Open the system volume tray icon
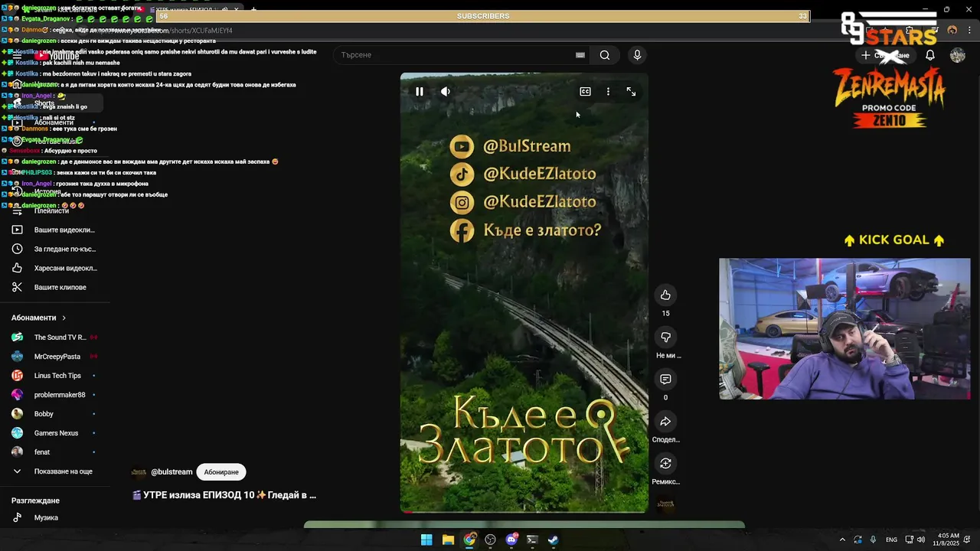Image resolution: width=980 pixels, height=551 pixels. pos(921,540)
